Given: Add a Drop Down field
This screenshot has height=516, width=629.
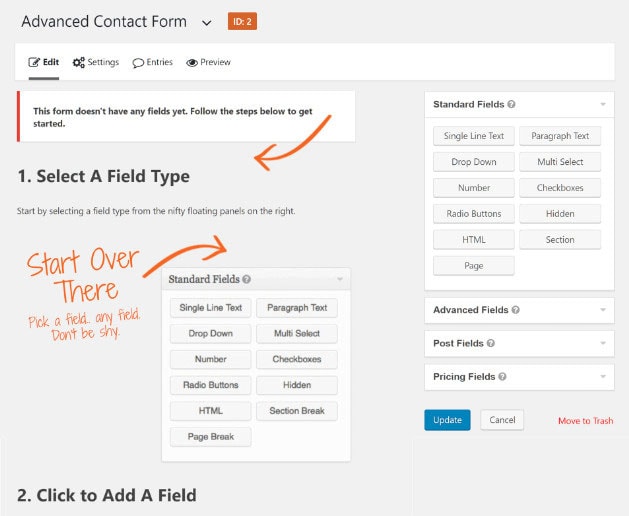Looking at the screenshot, I should (x=474, y=161).
